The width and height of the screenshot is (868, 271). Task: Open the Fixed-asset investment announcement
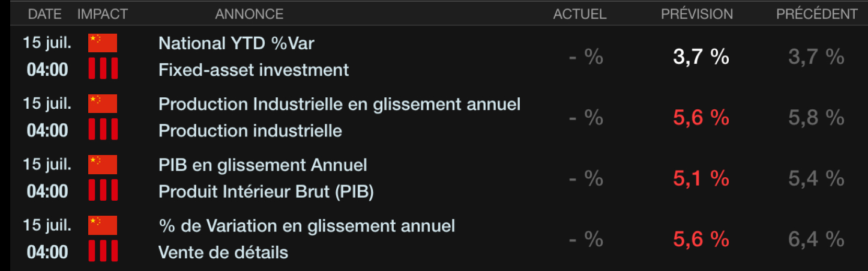coord(253,70)
